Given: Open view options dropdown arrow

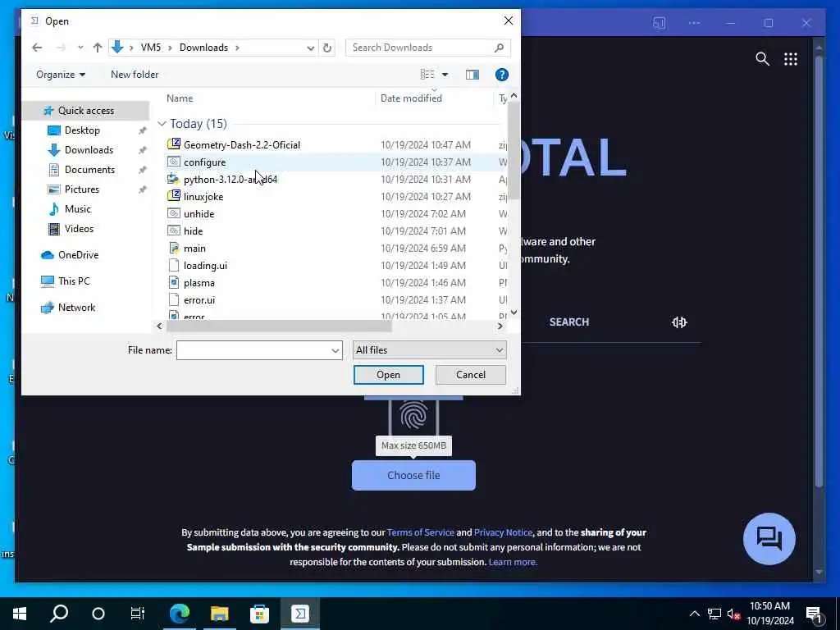Looking at the screenshot, I should [x=445, y=75].
